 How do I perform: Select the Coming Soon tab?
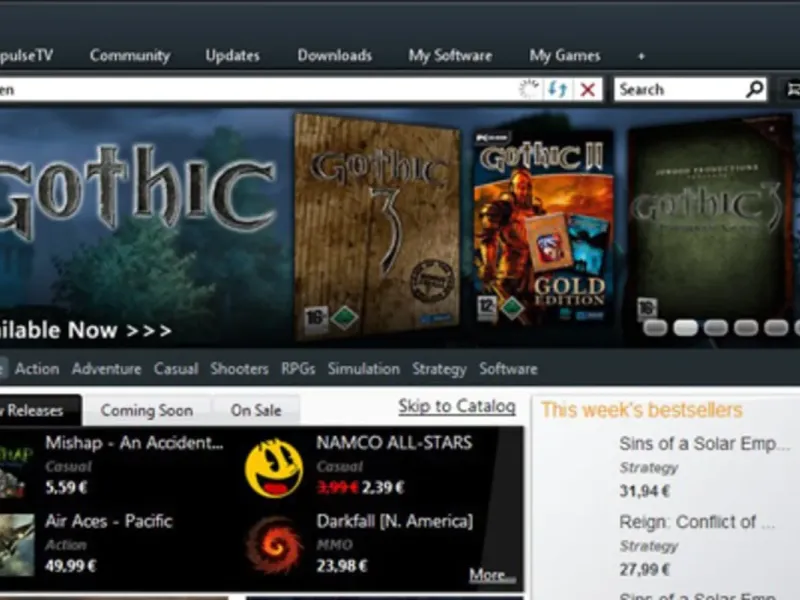point(146,410)
